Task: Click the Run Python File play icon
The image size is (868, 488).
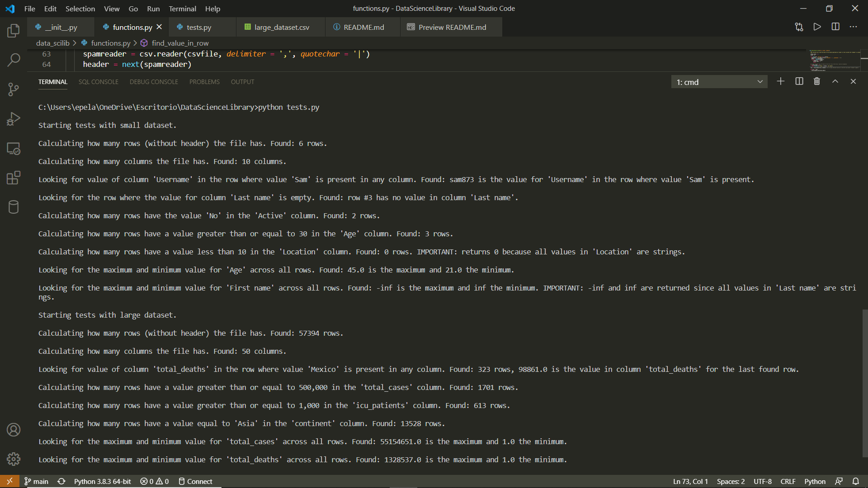Action: (x=817, y=27)
